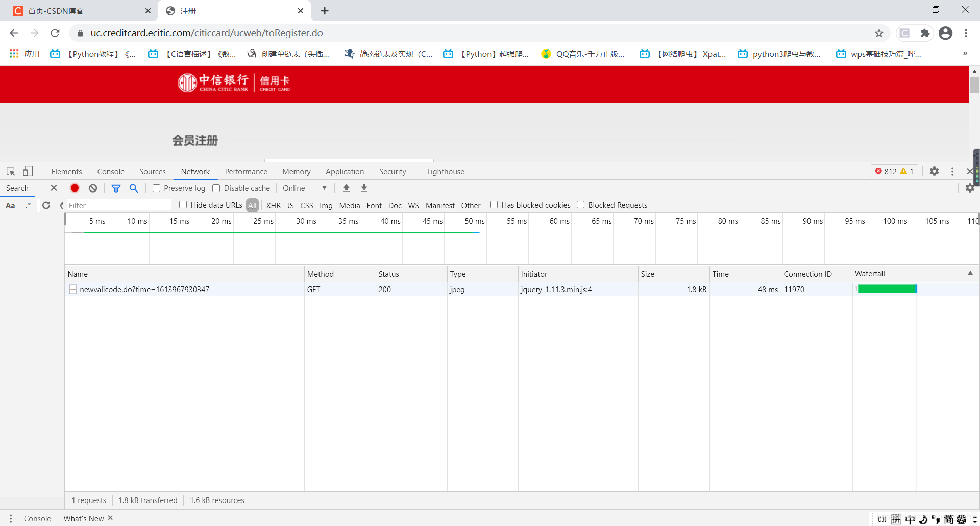The height and width of the screenshot is (526, 980).
Task: Reload the page button
Action: [55, 33]
